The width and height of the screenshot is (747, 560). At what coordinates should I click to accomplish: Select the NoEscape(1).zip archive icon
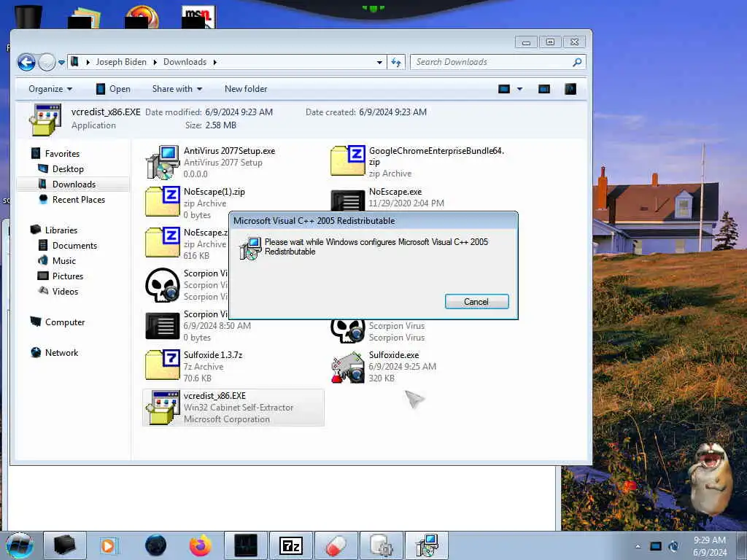pyautogui.click(x=163, y=201)
